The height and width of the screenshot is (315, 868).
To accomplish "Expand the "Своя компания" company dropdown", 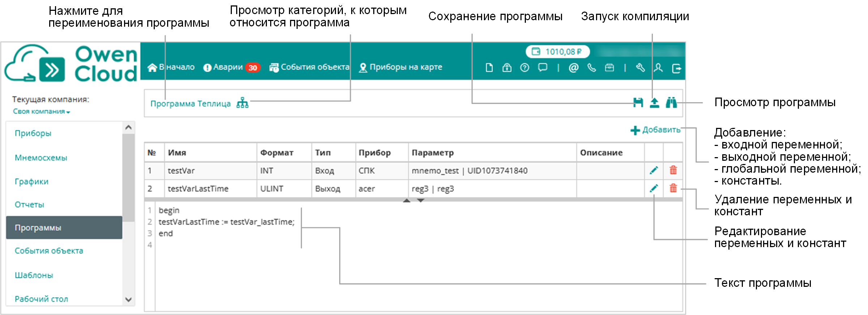I will [x=41, y=112].
